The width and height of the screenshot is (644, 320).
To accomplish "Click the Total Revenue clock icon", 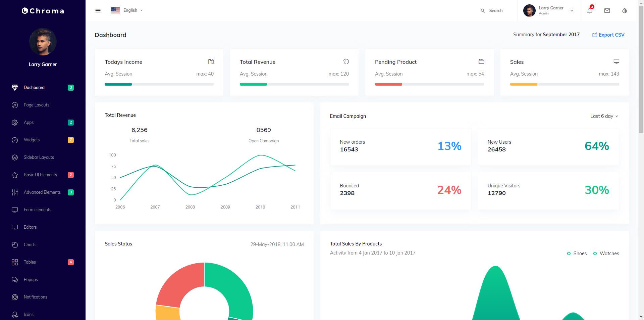I will pos(346,61).
